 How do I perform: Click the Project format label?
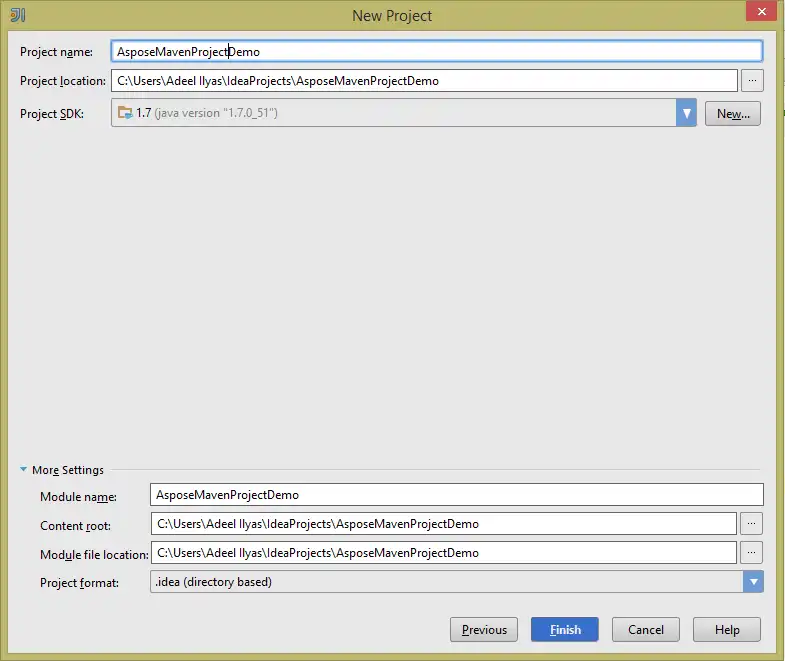80,583
